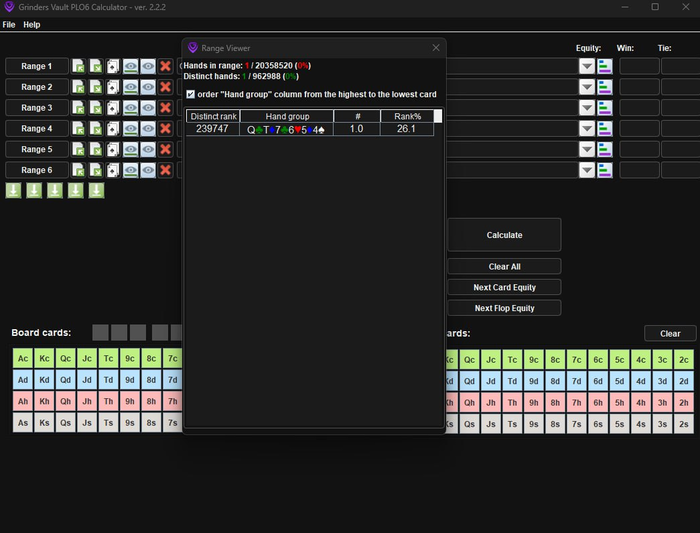Viewport: 700px width, 533px height.
Task: Import a file into Range 4
Action: tap(78, 129)
